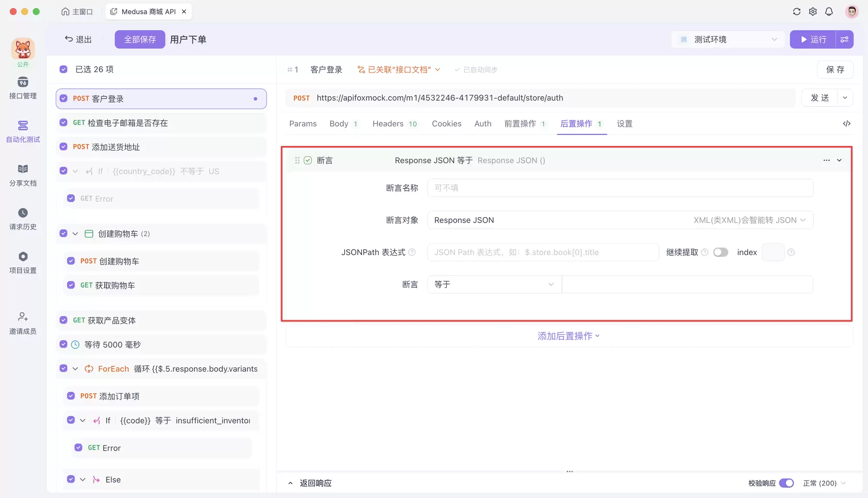Click JSONPath 表达式 help icon
Image resolution: width=868 pixels, height=498 pixels.
tap(412, 252)
